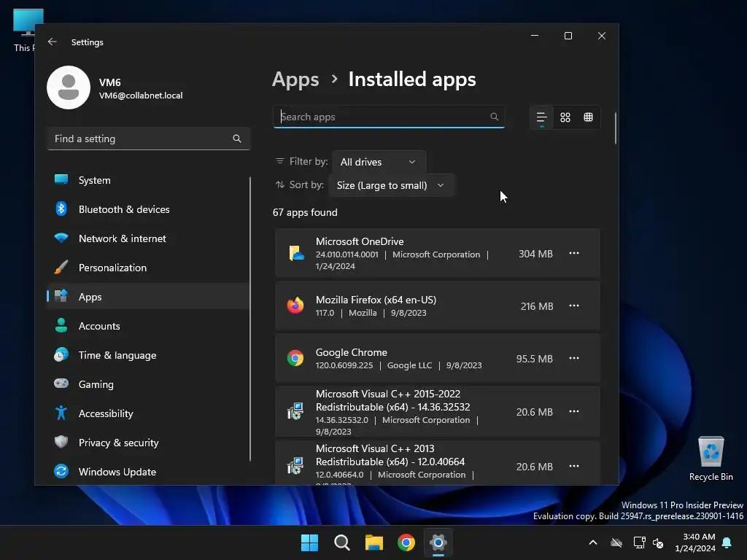Go to System settings
The image size is (747, 560).
(148, 180)
